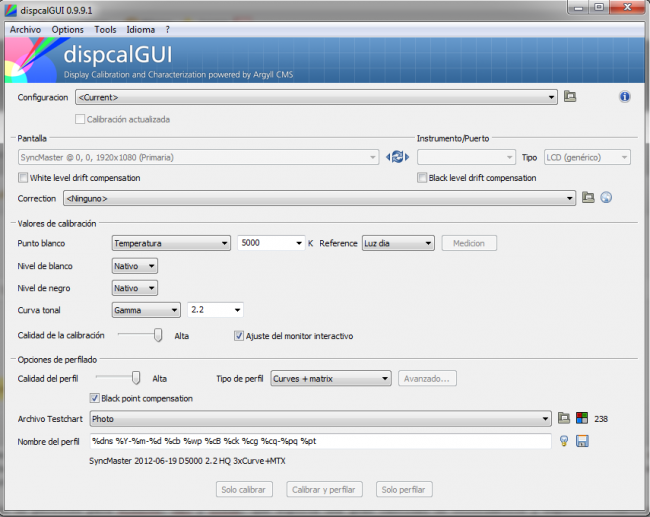The height and width of the screenshot is (517, 650).
Task: Open the Curva tonal Gamma dropdown
Action: pyautogui.click(x=145, y=310)
